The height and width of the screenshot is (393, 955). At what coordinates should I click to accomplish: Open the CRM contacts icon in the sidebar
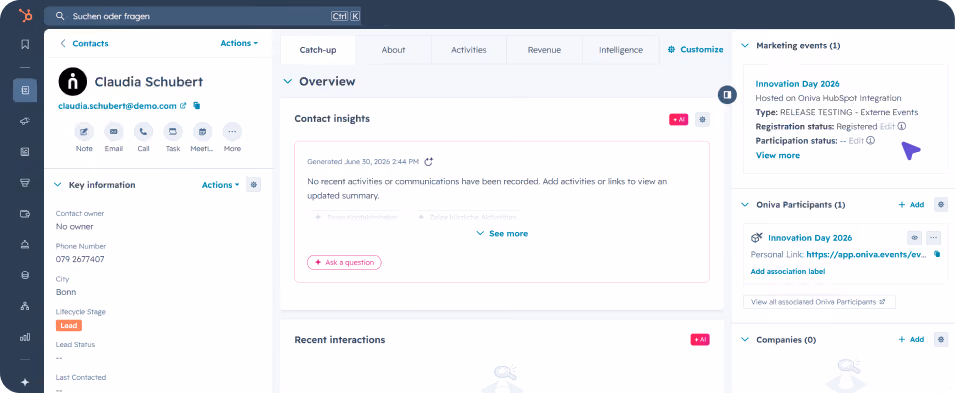coord(25,90)
